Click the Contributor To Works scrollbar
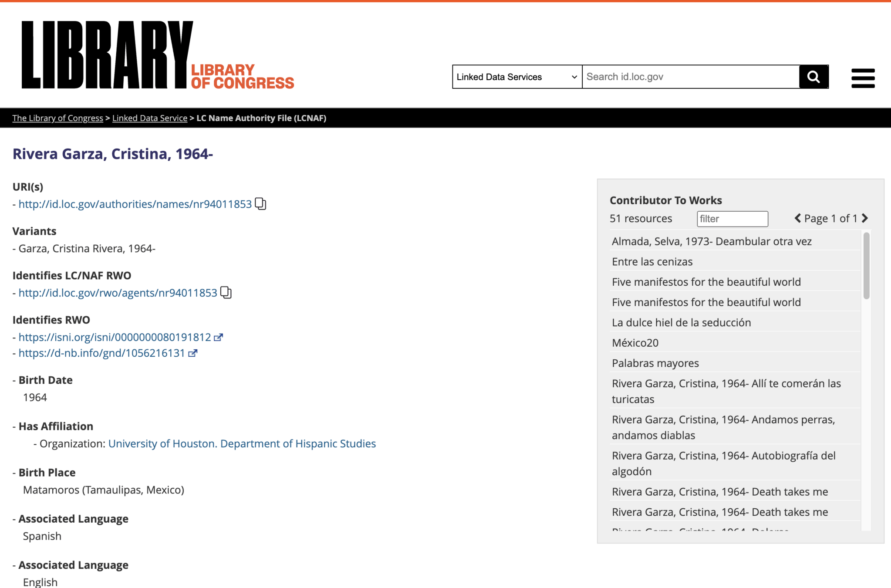 click(x=866, y=266)
